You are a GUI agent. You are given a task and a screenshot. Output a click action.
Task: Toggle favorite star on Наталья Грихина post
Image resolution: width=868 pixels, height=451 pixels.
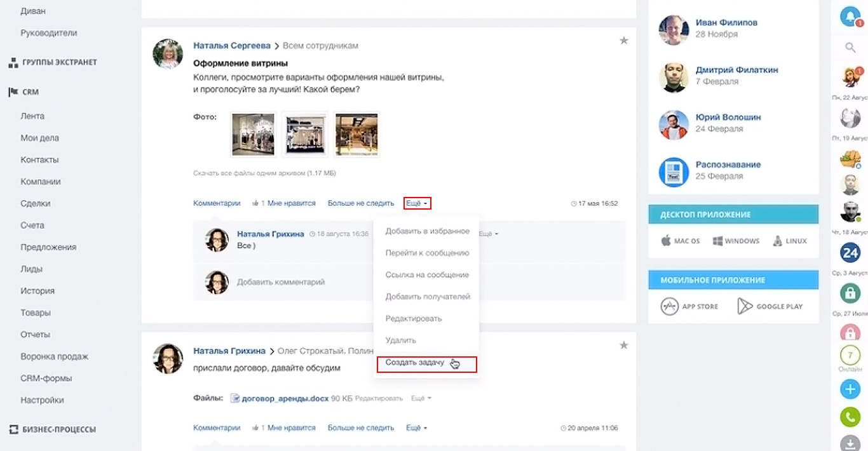pyautogui.click(x=623, y=345)
